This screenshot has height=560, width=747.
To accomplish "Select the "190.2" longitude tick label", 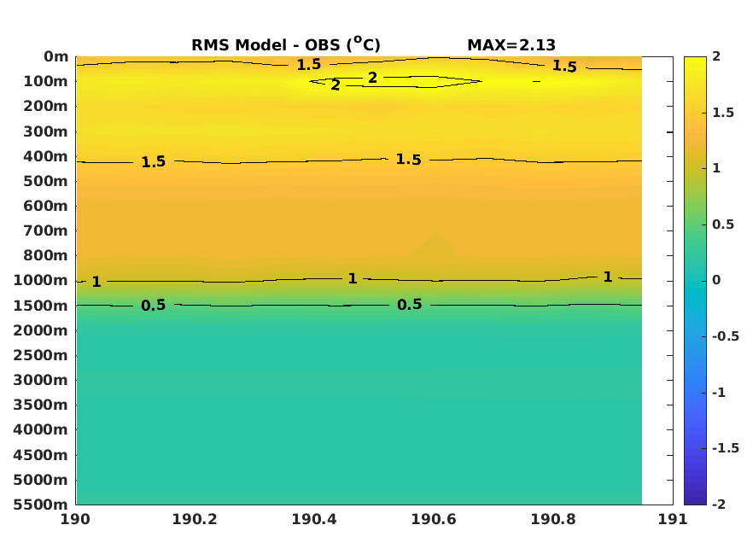I will point(195,519).
